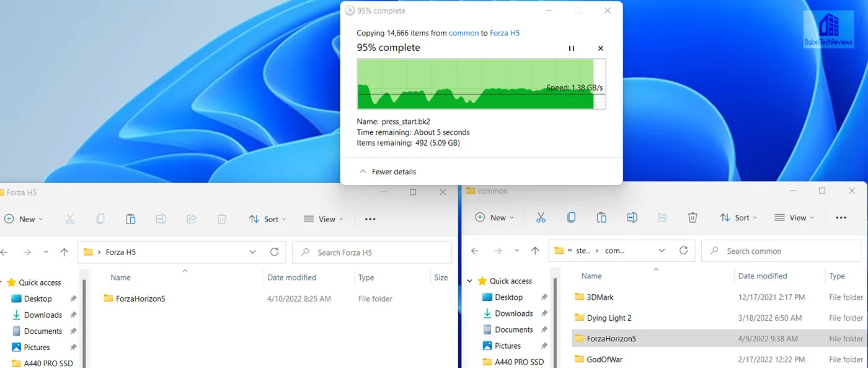The height and width of the screenshot is (368, 868).
Task: Open See more menu in common window
Action: pyautogui.click(x=841, y=218)
